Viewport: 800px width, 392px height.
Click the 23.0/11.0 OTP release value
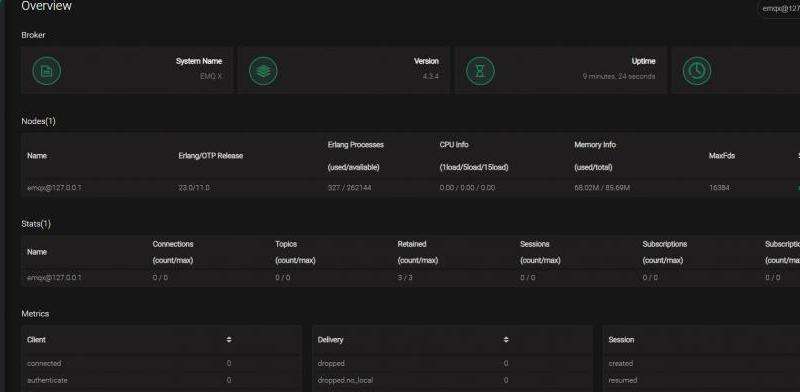pyautogui.click(x=194, y=188)
